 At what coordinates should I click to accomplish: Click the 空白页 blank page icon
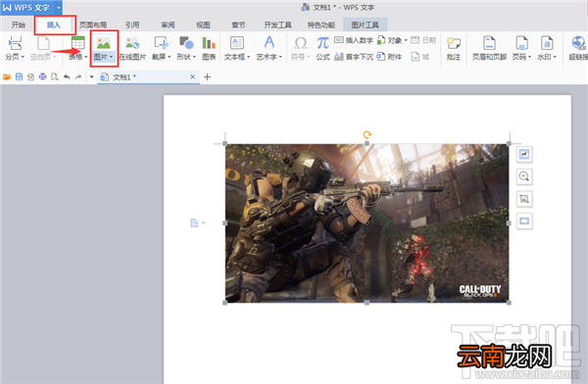click(x=43, y=43)
